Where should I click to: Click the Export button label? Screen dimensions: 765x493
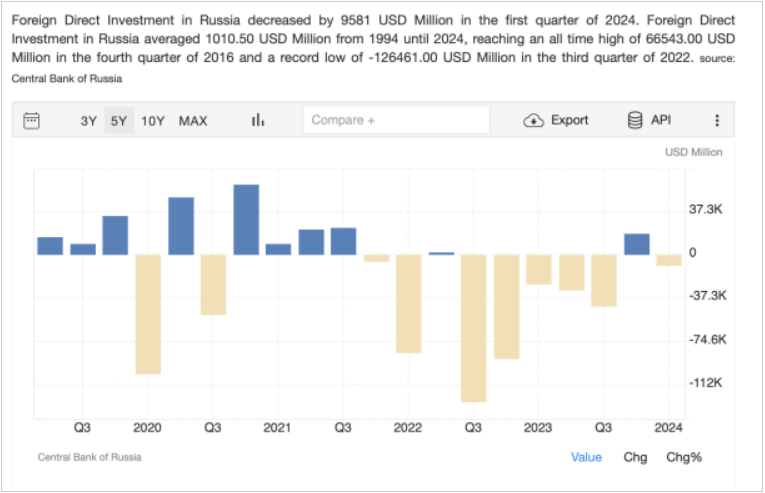[569, 120]
